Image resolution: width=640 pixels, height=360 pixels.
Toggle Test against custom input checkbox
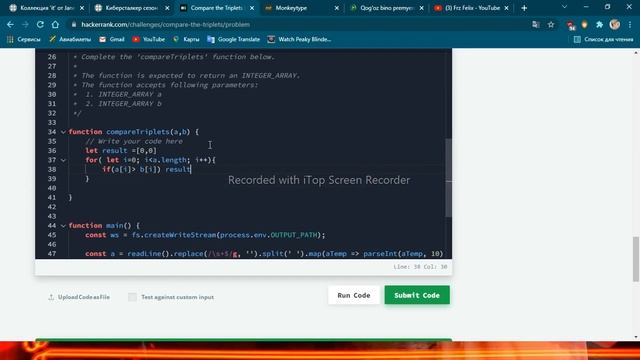(x=132, y=297)
